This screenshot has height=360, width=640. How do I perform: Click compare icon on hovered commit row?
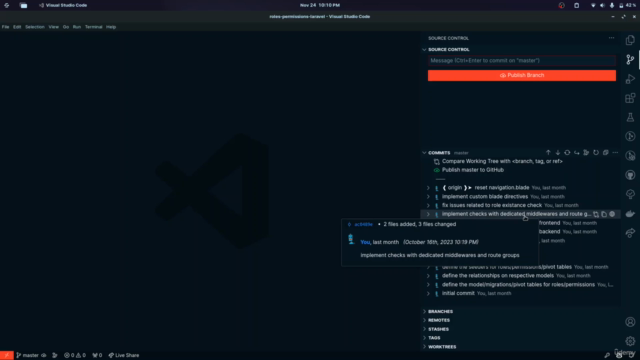[596, 214]
